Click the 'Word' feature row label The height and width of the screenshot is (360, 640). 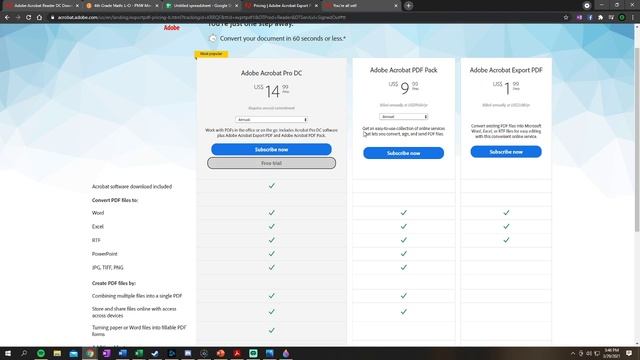[98, 213]
